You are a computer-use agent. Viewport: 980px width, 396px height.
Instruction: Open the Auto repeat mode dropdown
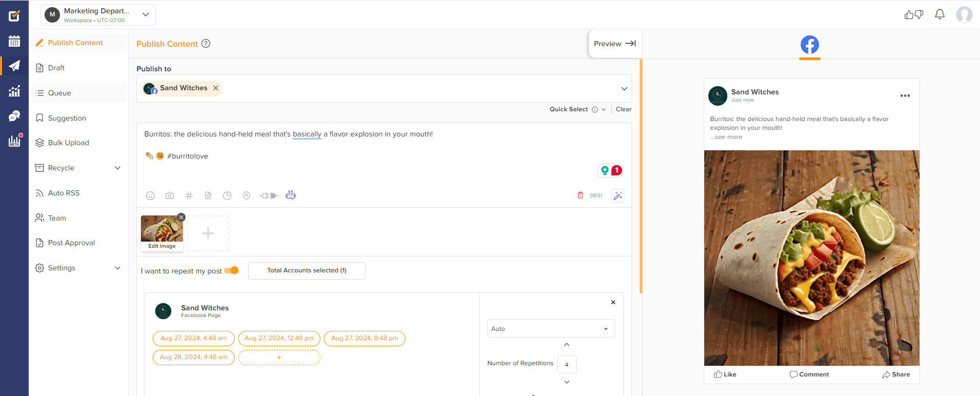tap(551, 328)
